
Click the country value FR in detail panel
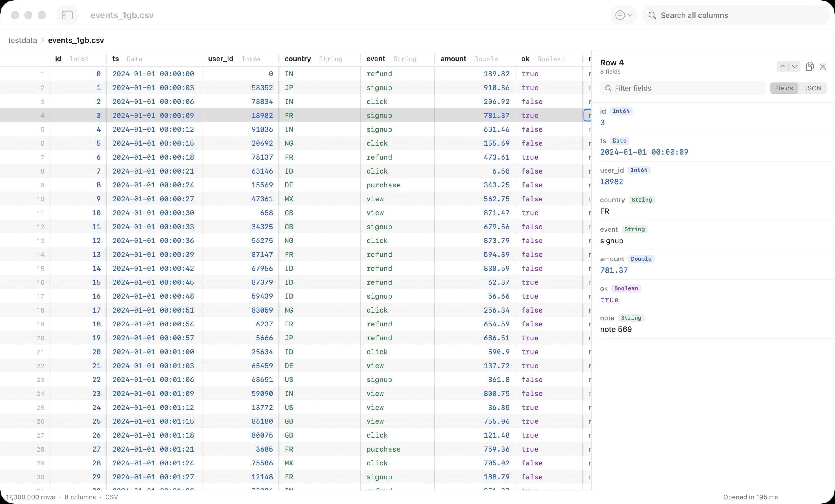604,211
